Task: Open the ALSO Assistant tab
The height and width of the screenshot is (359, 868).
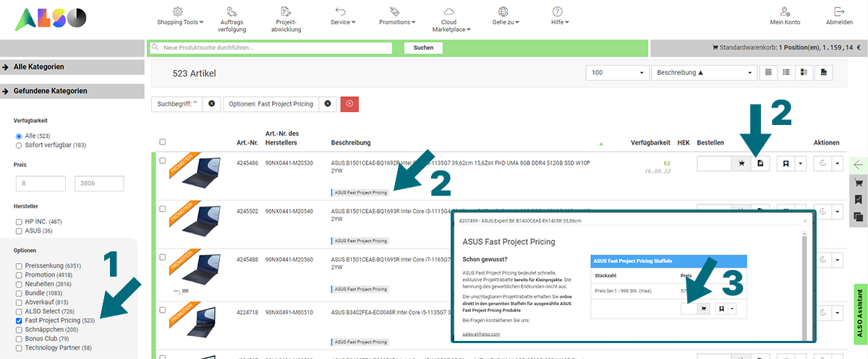Action: 861,313
